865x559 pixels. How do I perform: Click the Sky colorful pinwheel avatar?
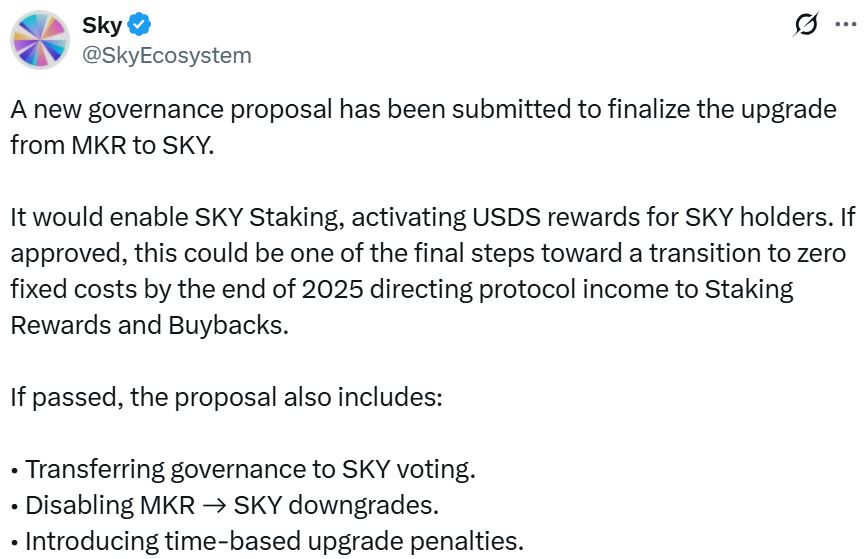[x=40, y=40]
